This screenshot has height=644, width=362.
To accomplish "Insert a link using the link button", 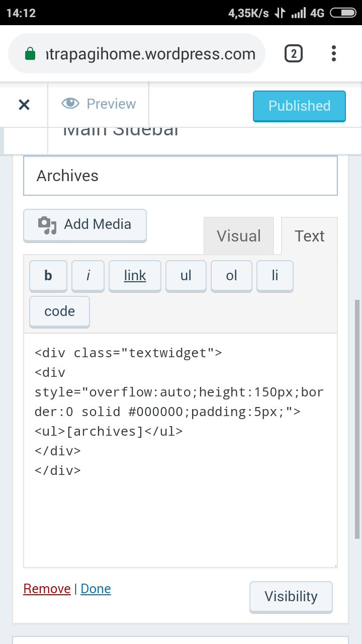I will click(135, 276).
